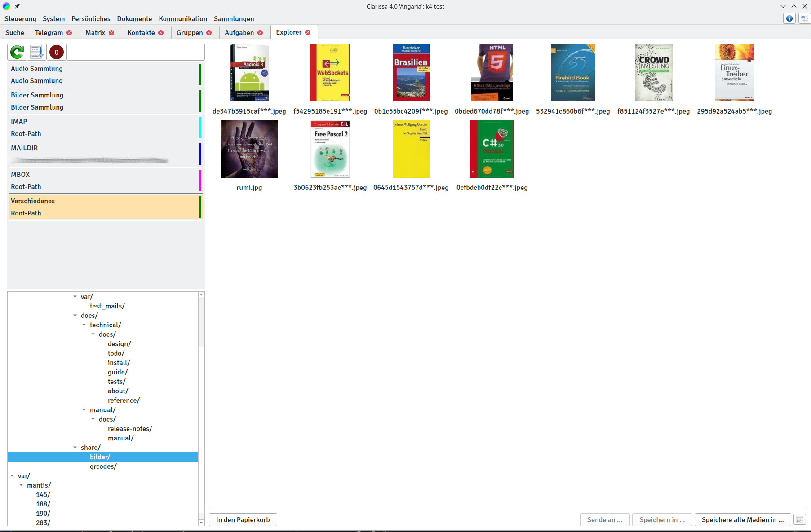Select the Verschiedenes source entry
Screen dimensions: 811x532
tap(106, 207)
